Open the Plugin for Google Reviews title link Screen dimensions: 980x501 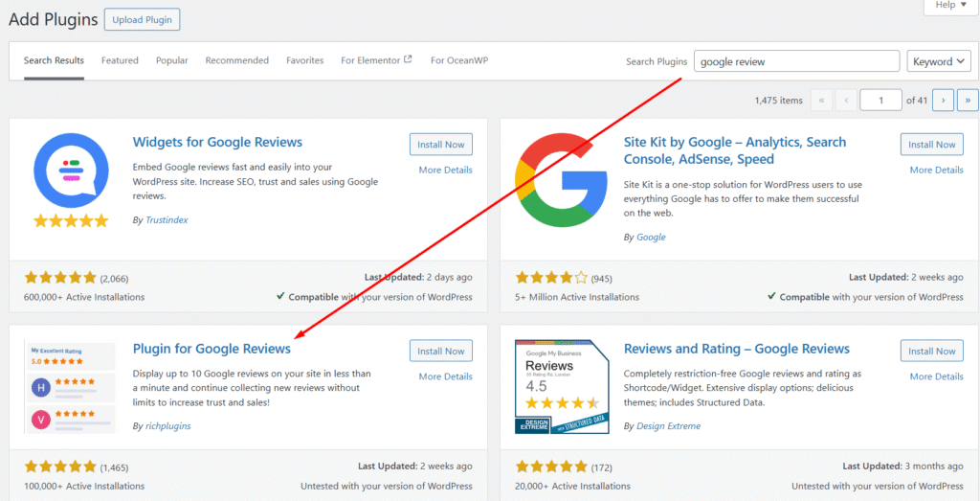point(212,349)
